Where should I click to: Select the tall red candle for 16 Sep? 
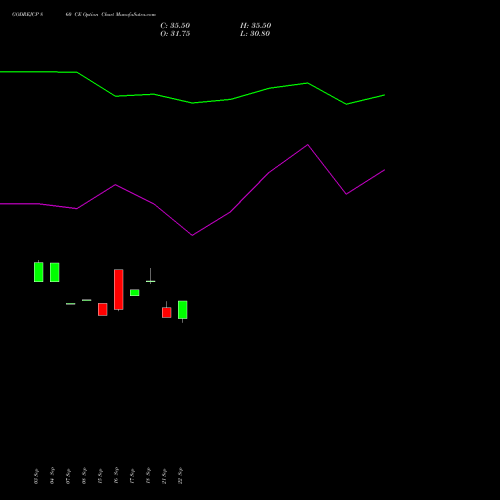click(119, 290)
